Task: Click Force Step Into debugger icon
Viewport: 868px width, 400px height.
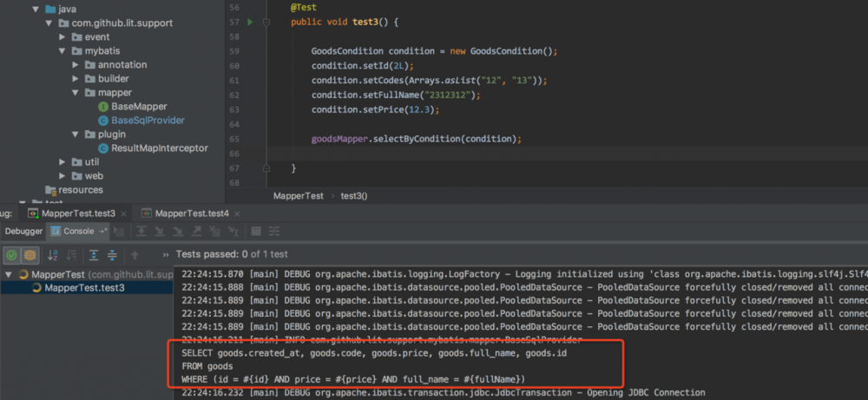Action: (x=178, y=232)
